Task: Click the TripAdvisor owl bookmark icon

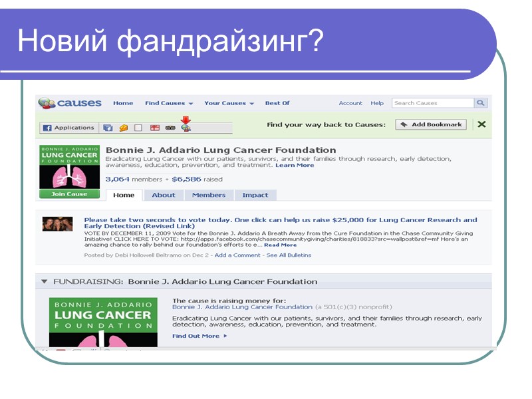Action: coord(170,128)
